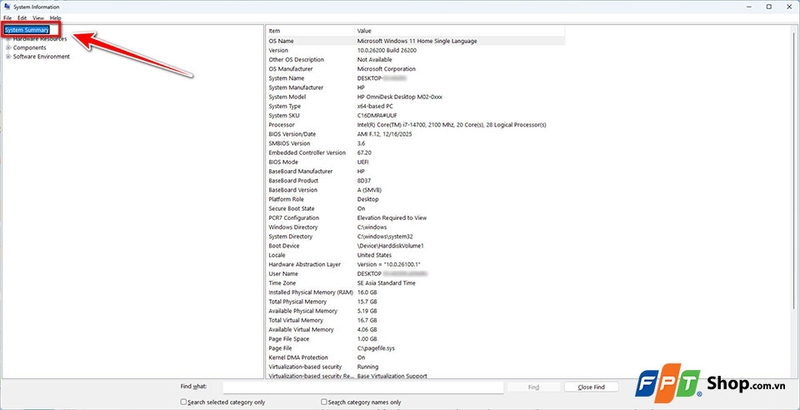The image size is (800, 410).
Task: Select the OS Manufacturer row
Action: (x=415, y=69)
